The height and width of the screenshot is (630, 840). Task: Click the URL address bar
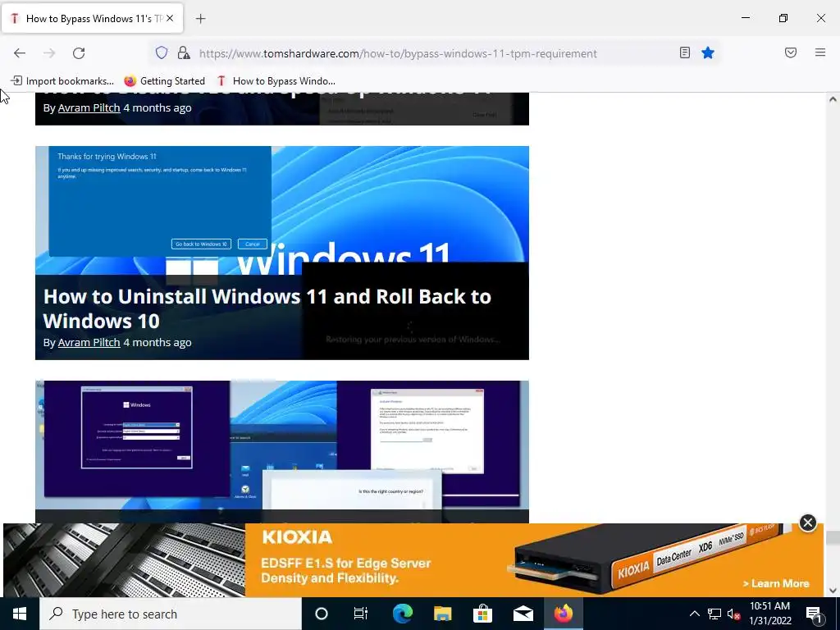(x=434, y=53)
